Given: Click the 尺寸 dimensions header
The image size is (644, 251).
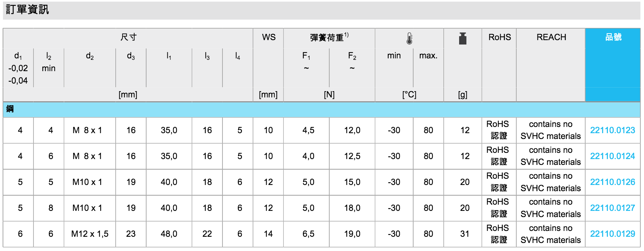Looking at the screenshot, I should click(x=128, y=37).
